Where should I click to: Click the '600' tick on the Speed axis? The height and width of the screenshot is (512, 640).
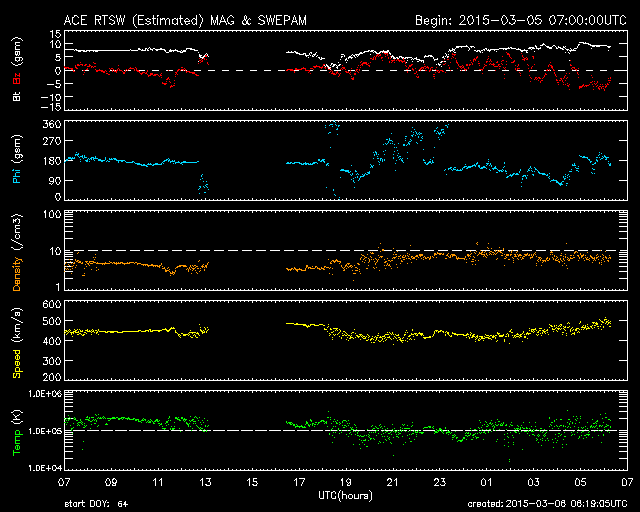pos(52,305)
